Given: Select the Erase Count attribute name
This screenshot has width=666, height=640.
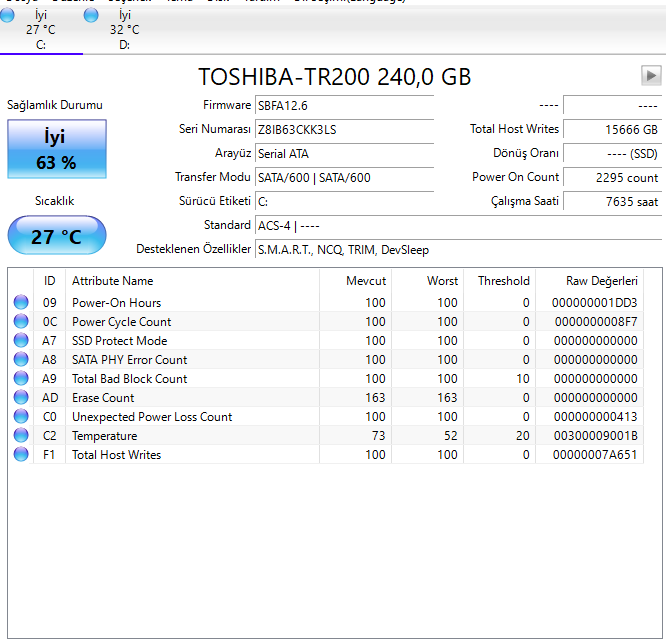Looking at the screenshot, I should click(103, 398).
